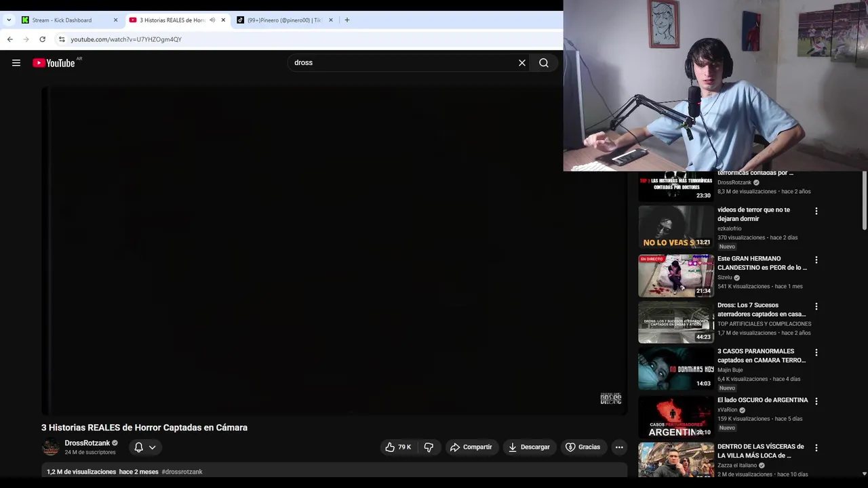Click the Majin Buje channel name
Image resolution: width=868 pixels, height=488 pixels.
point(730,370)
